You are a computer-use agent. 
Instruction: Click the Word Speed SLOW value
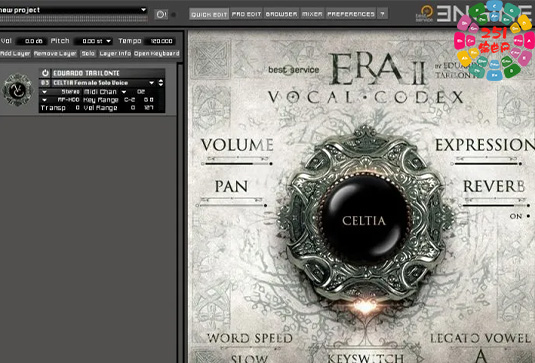pos(249,358)
